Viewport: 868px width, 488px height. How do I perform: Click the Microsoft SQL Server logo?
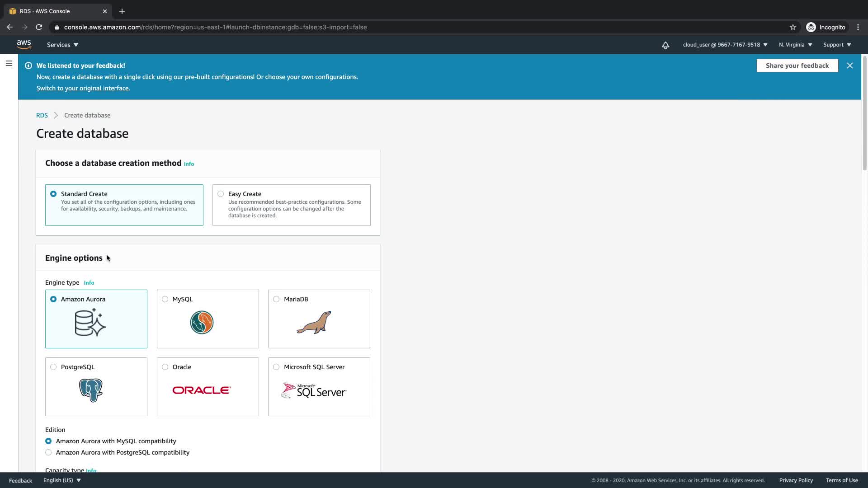(314, 391)
